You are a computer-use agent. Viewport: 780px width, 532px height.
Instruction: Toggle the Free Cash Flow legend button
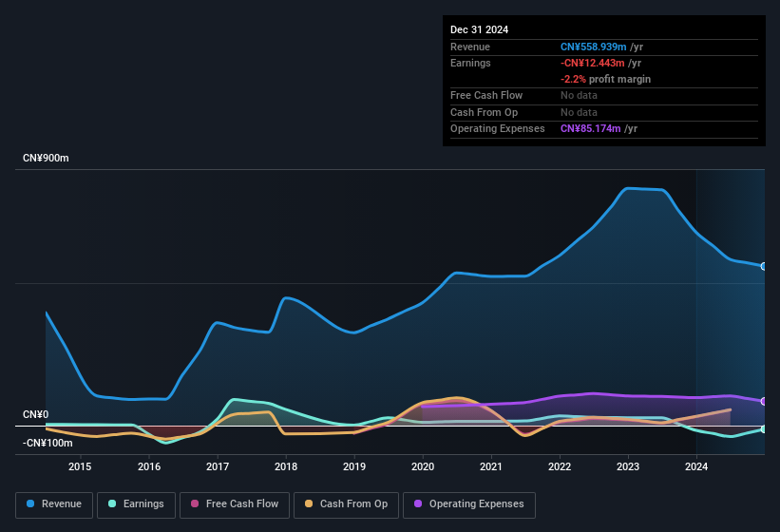235,504
